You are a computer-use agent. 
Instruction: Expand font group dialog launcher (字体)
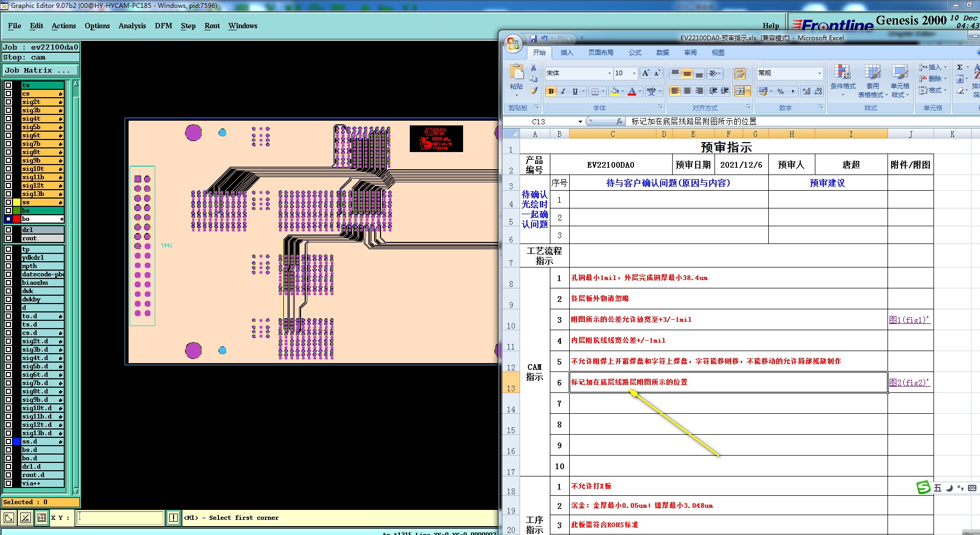(x=660, y=107)
